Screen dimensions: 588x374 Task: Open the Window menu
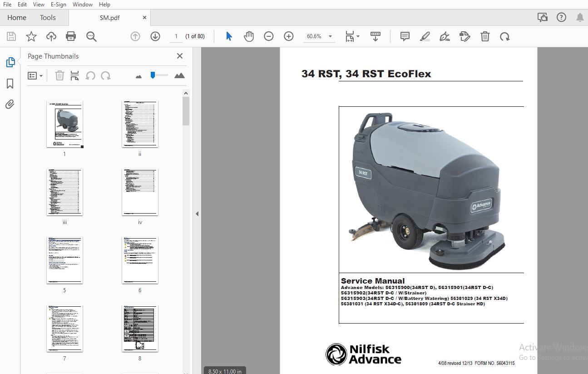(83, 5)
